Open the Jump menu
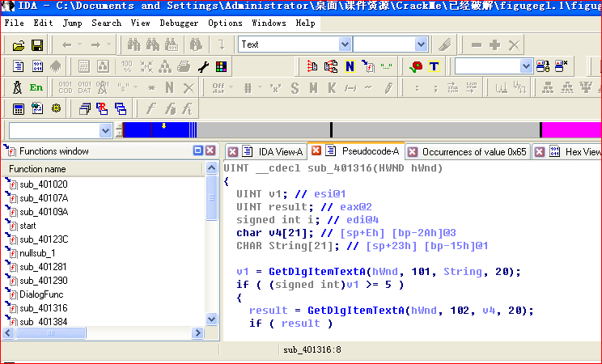The image size is (602, 364). click(72, 23)
